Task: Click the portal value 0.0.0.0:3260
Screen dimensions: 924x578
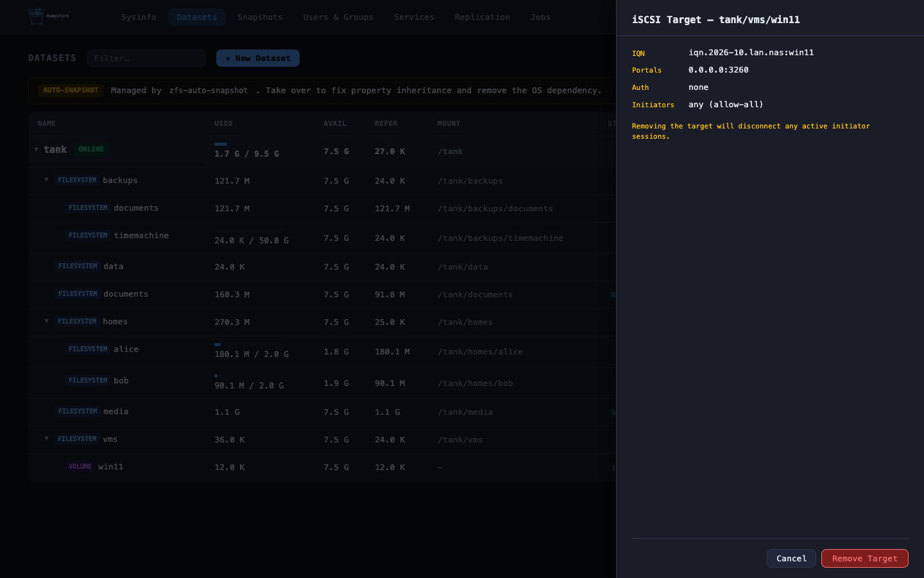Action: pyautogui.click(x=719, y=70)
